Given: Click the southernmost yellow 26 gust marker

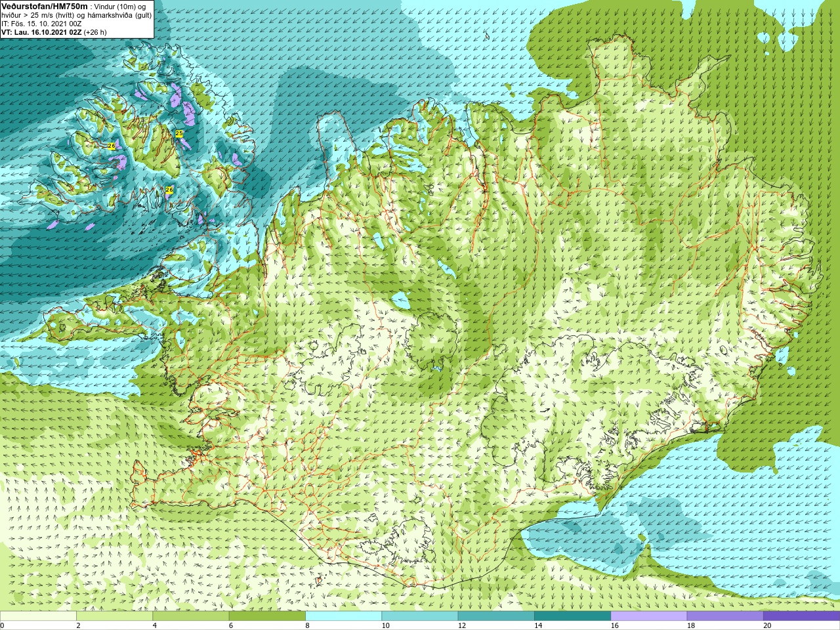Looking at the screenshot, I should [x=169, y=190].
